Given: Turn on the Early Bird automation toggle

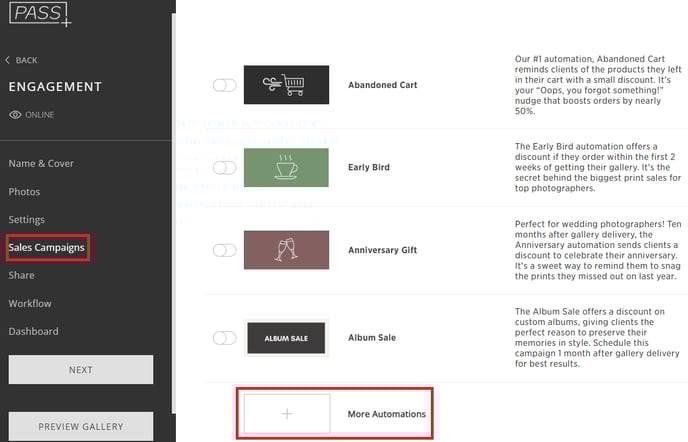Looking at the screenshot, I should coord(225,167).
